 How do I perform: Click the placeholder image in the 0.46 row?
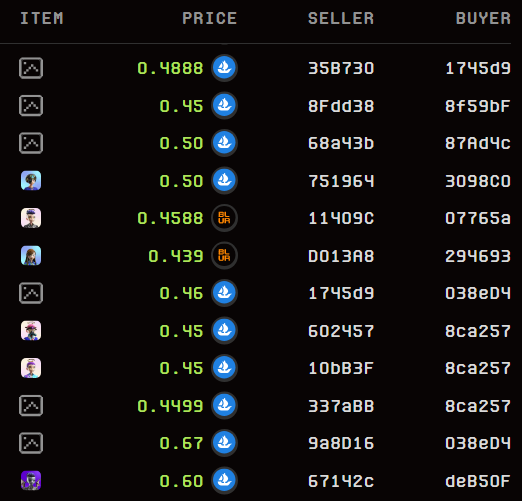point(31,293)
